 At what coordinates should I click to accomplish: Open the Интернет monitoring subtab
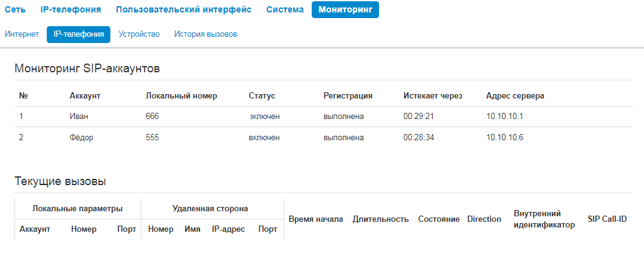pos(22,34)
